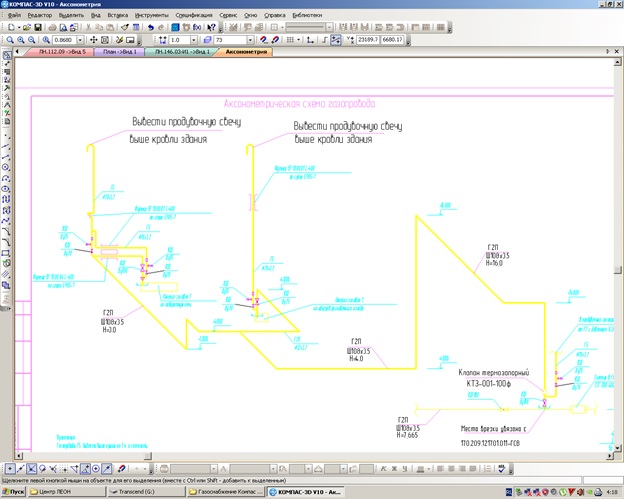
Task: Click the Show All fit-to-window icon
Action: 105,40
